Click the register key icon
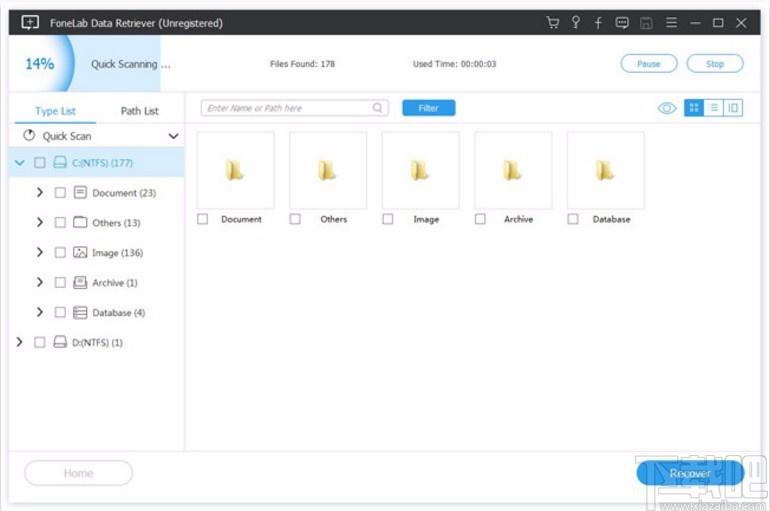The height and width of the screenshot is (511, 770). tap(576, 23)
